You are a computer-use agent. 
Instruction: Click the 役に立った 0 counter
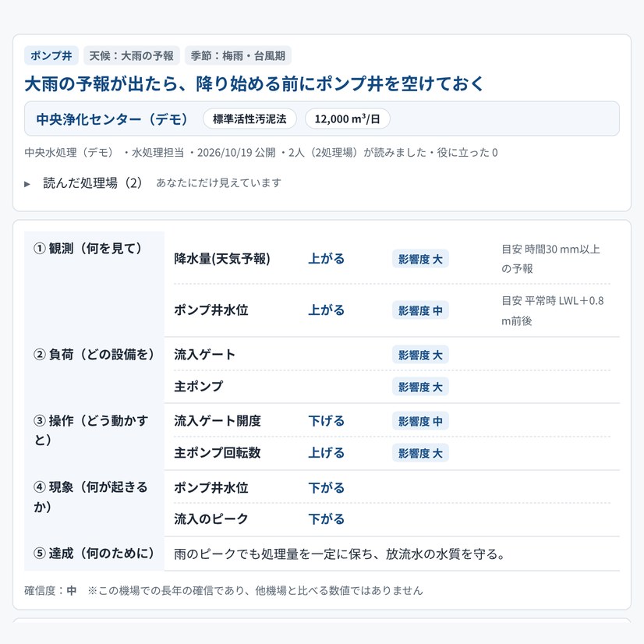(x=467, y=153)
